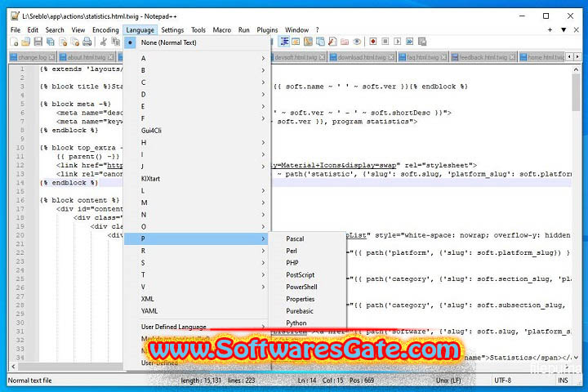Open the Encoding menu
Screen dimensions: 588x392
[x=105, y=30]
